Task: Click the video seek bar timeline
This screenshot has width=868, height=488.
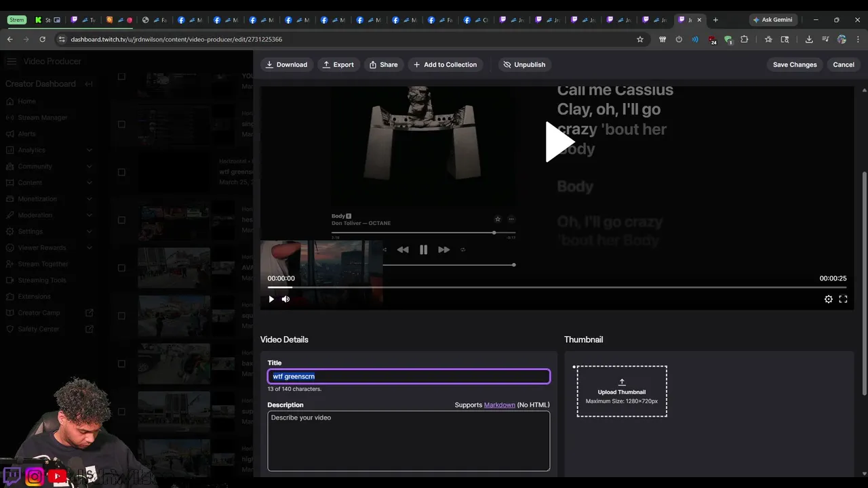Action: pos(557,287)
